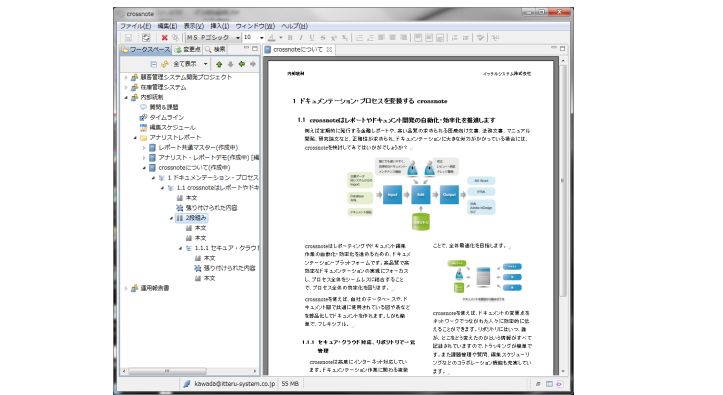Expand レポート共通マスター(作成中) node
Viewport: 723px width, 395px height.
[x=144, y=148]
